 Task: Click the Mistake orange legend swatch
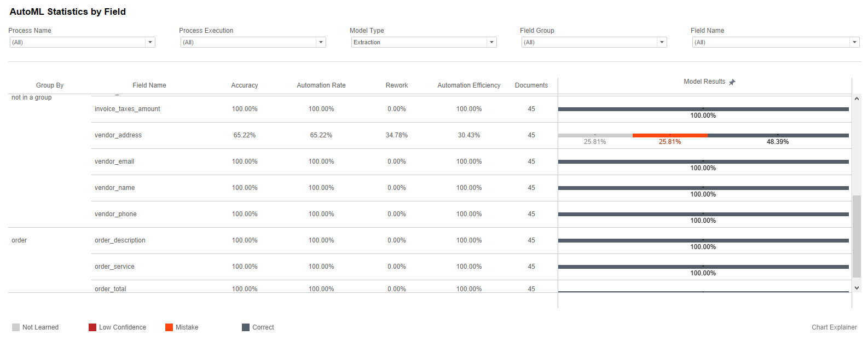[169, 327]
